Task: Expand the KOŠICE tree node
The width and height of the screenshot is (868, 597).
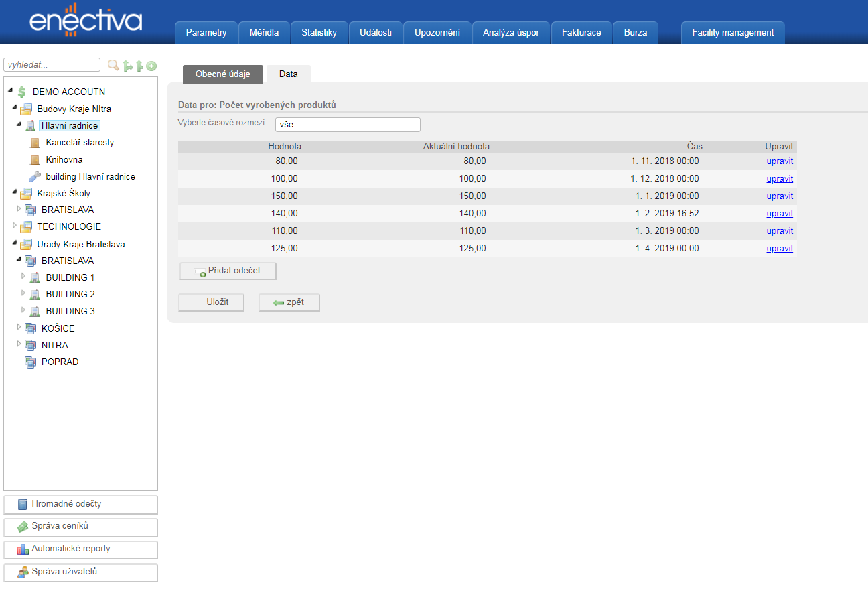Action: click(x=19, y=327)
